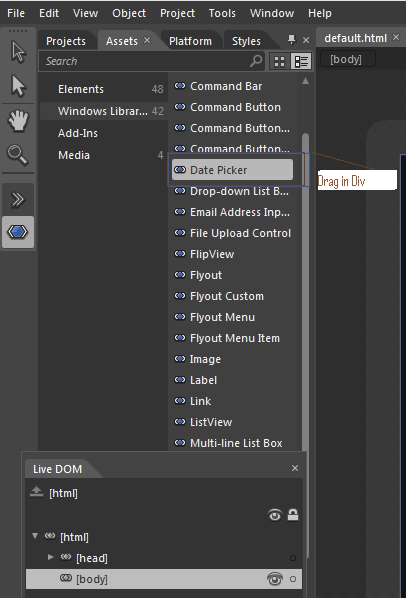Activate the Pan hand tool
The image size is (406, 598).
click(18, 121)
